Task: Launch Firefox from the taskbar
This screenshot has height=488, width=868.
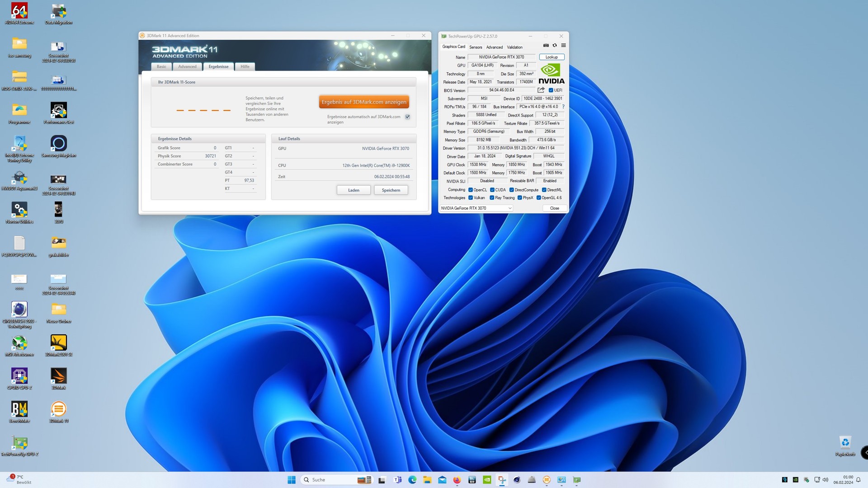Action: pos(457,480)
